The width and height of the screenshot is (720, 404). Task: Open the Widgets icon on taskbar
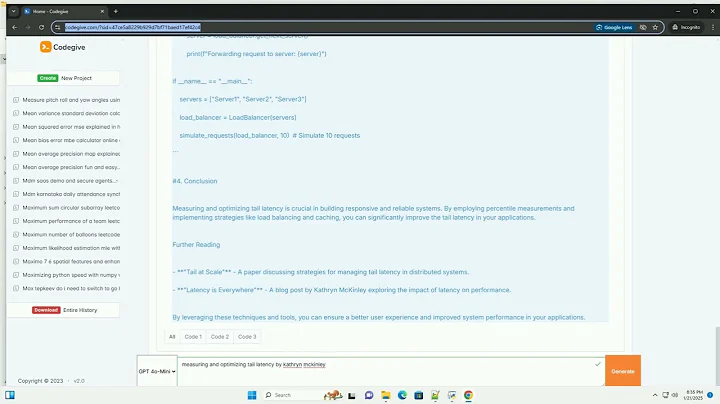[10, 395]
